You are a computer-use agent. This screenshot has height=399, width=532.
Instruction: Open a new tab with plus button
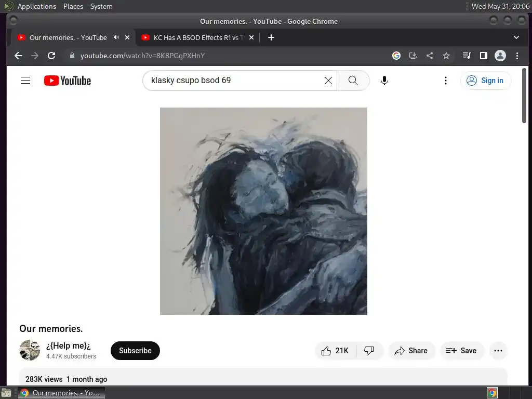(271, 37)
